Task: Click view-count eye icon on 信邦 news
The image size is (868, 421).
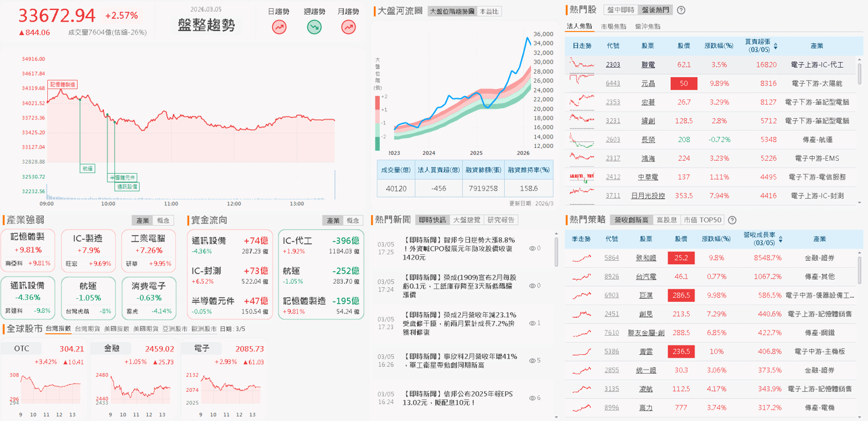Action: tap(532, 398)
